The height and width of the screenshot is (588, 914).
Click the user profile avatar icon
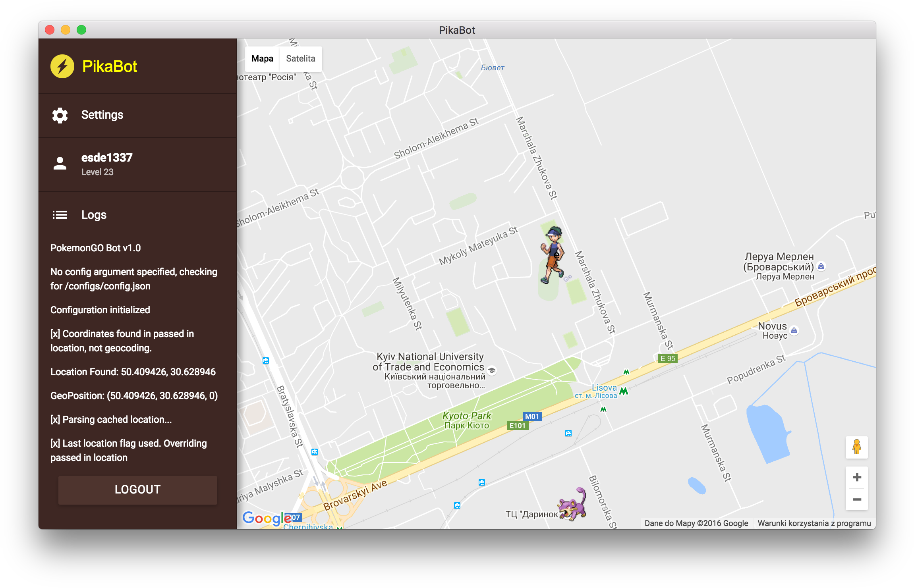60,164
